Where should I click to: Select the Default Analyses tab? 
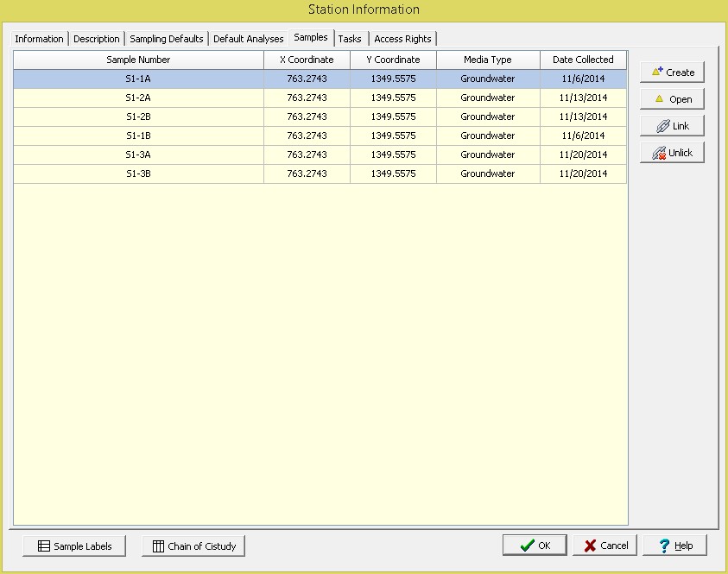click(x=248, y=39)
